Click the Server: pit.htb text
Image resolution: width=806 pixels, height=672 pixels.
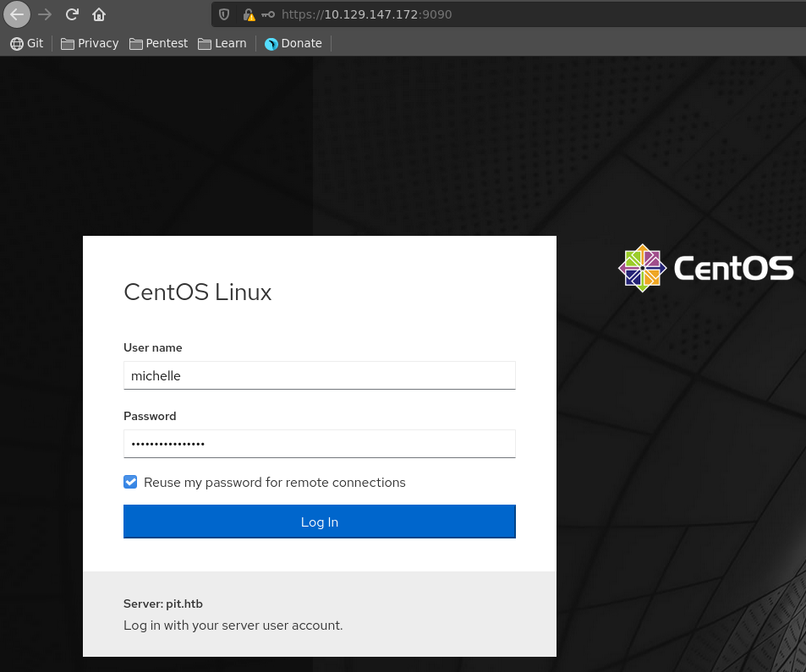tap(163, 604)
